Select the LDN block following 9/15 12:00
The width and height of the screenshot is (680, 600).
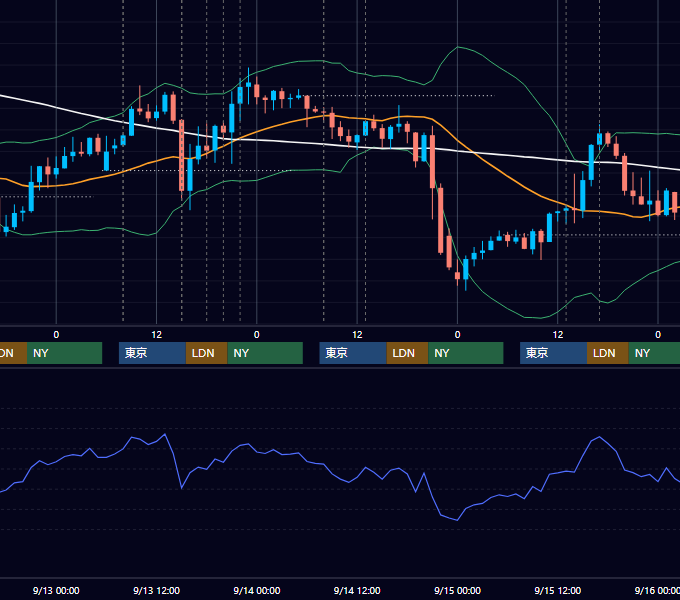(x=608, y=353)
